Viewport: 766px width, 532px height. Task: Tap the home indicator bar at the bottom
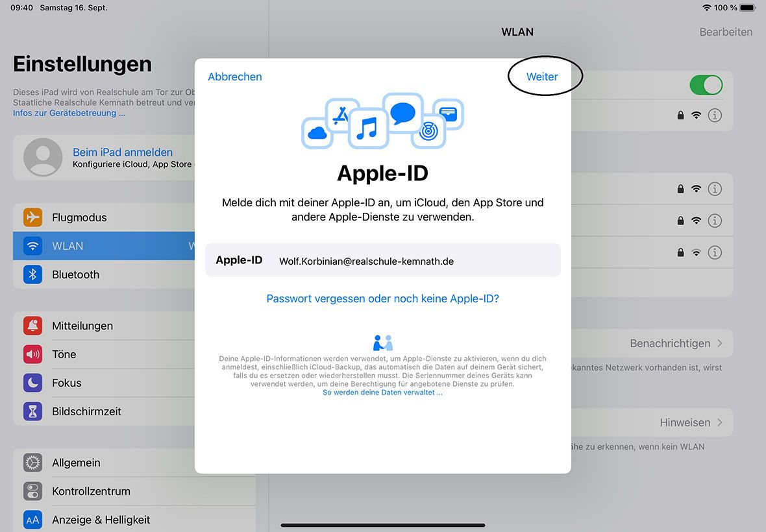pyautogui.click(x=383, y=525)
